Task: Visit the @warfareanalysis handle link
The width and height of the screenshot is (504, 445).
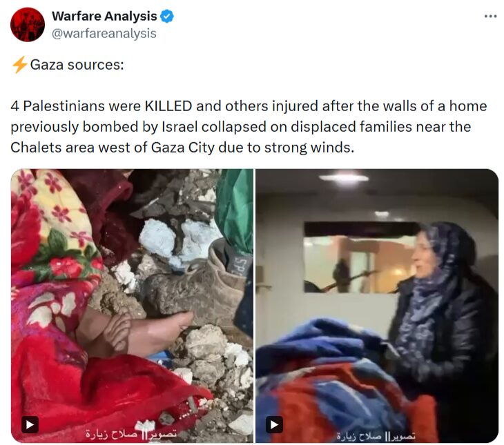Action: tap(104, 33)
